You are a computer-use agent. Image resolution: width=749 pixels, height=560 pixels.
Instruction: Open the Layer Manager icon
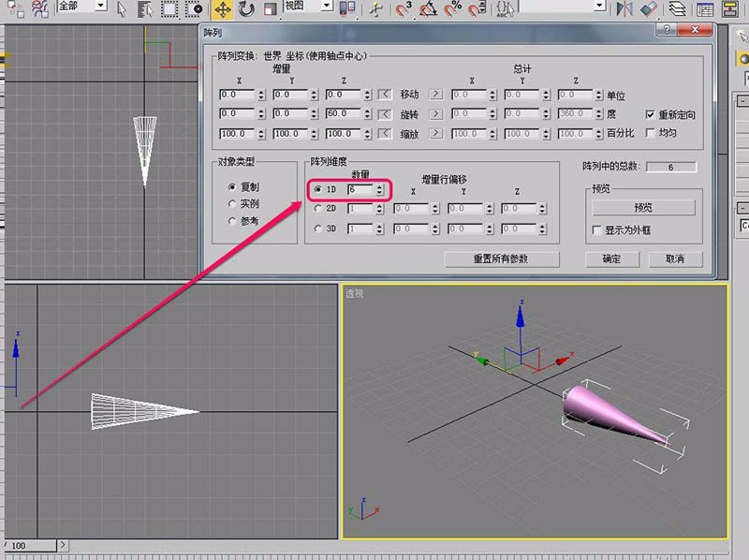tap(678, 9)
